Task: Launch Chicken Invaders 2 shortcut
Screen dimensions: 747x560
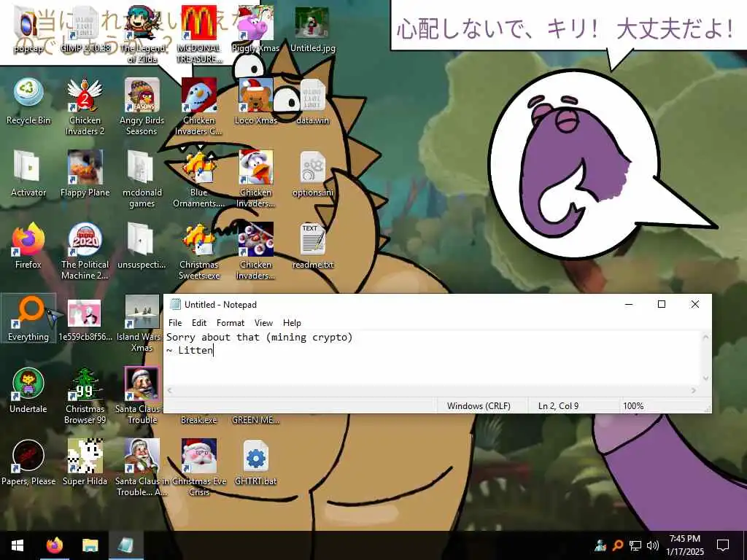Action: click(x=85, y=106)
